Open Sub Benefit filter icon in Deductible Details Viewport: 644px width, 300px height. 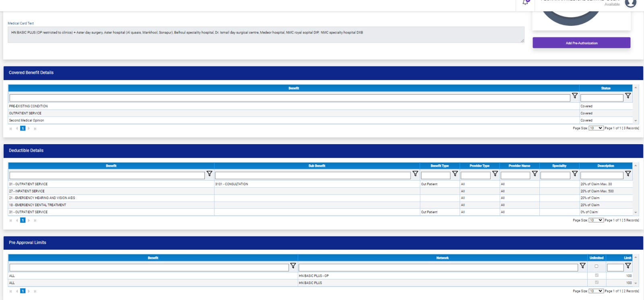click(415, 174)
